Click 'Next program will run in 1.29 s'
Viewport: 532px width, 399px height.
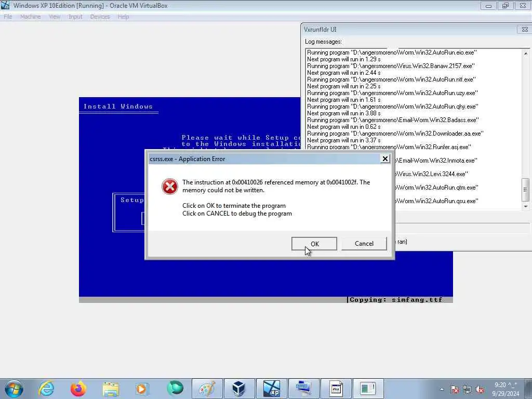[344, 59]
